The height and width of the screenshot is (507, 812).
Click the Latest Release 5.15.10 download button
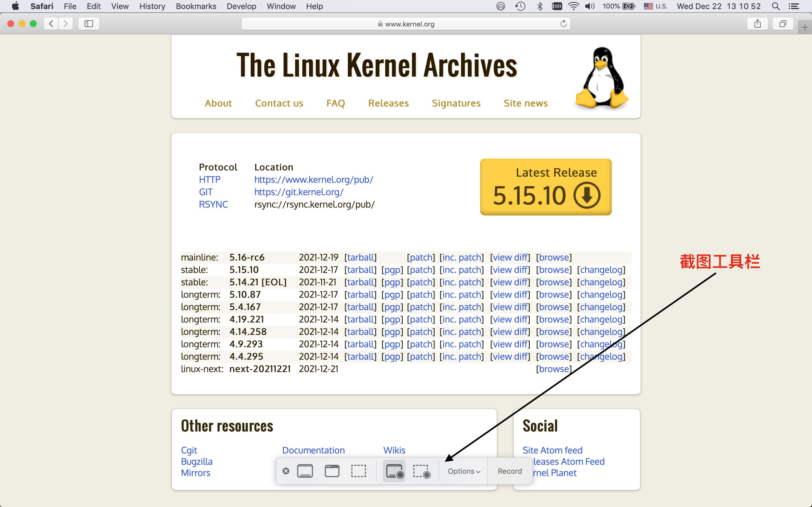546,187
